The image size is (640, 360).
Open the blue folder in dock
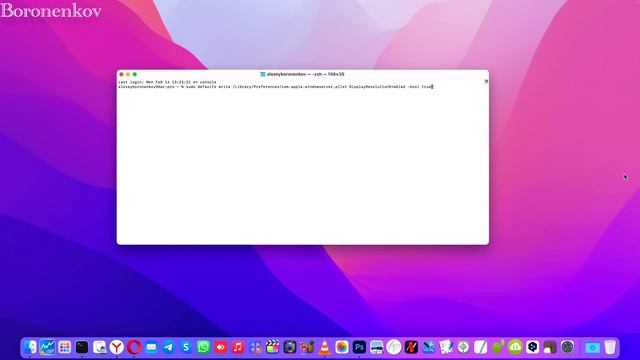592,347
